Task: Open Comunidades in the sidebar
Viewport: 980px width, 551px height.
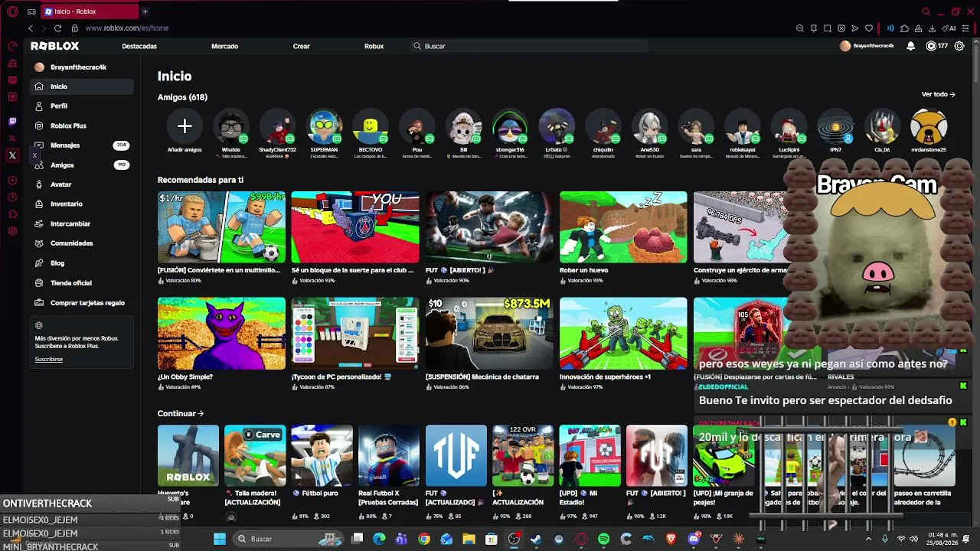Action: pyautogui.click(x=82, y=243)
